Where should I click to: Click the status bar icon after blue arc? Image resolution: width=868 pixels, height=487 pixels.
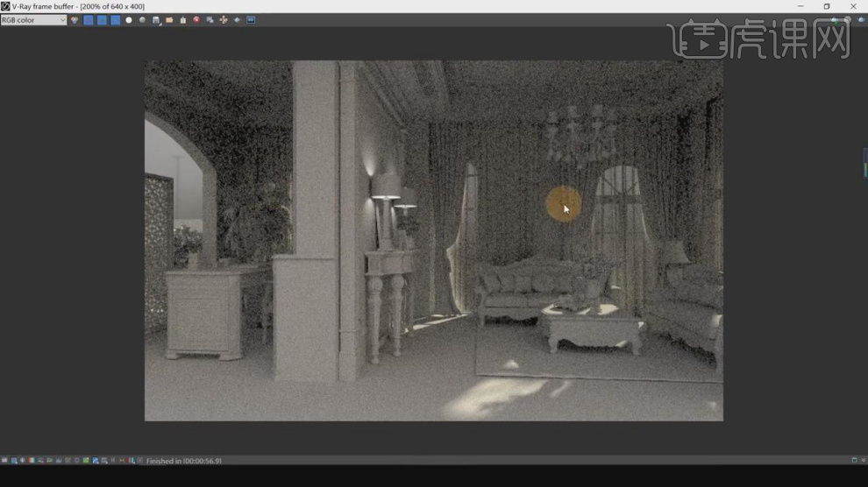pyautogui.click(x=104, y=461)
